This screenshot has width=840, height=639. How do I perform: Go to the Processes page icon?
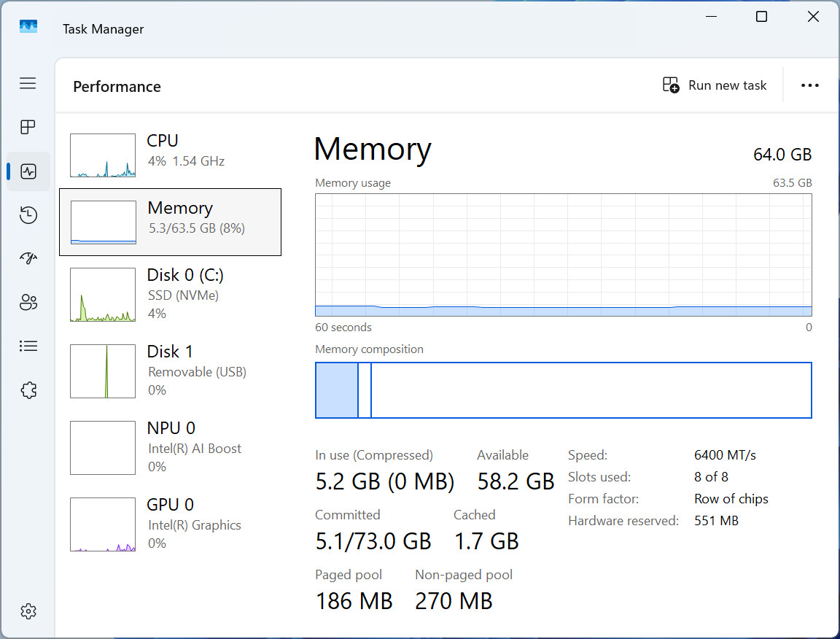point(28,127)
